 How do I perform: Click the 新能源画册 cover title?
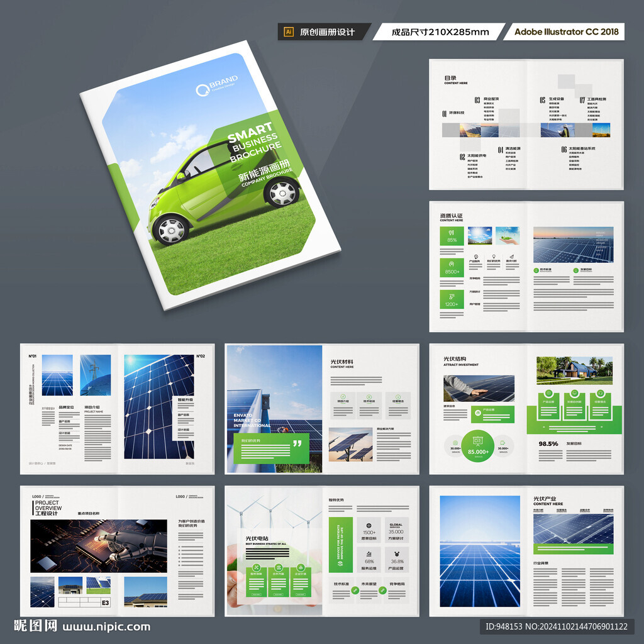click(264, 170)
